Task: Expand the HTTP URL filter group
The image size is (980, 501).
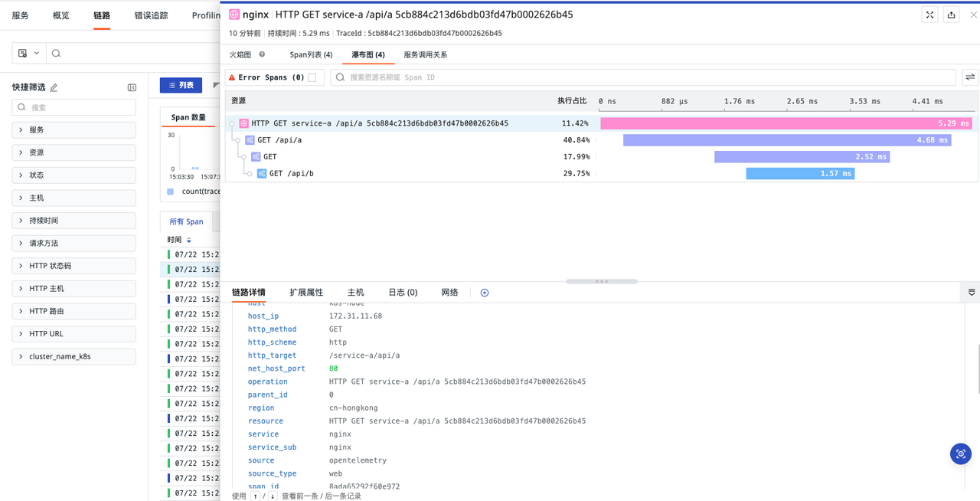Action: (74, 334)
